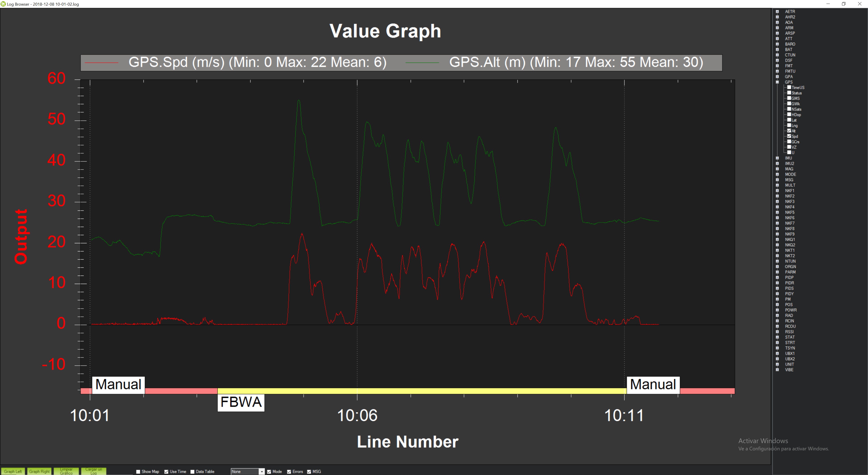Enable the NSats field checkbox
868x475 pixels.
pos(789,109)
